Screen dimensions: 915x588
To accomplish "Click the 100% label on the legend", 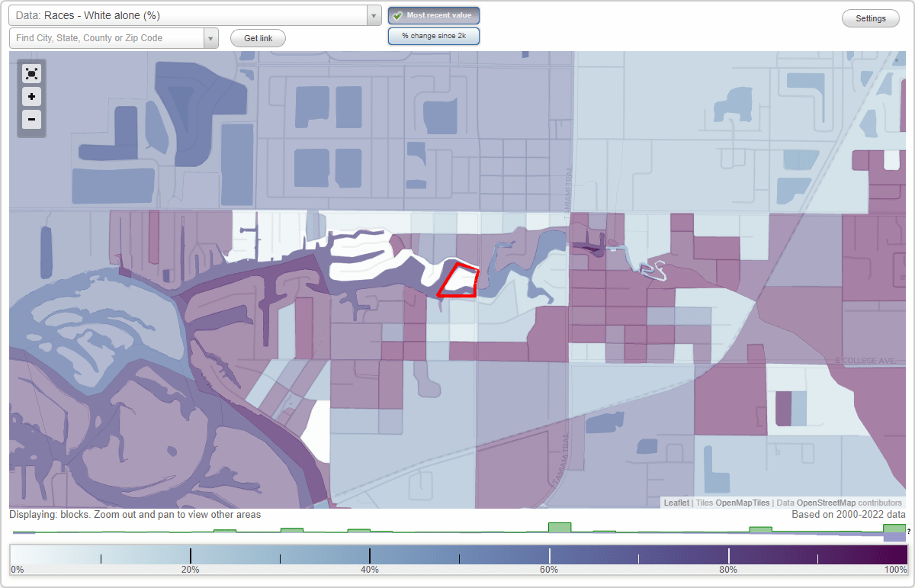I will [896, 570].
